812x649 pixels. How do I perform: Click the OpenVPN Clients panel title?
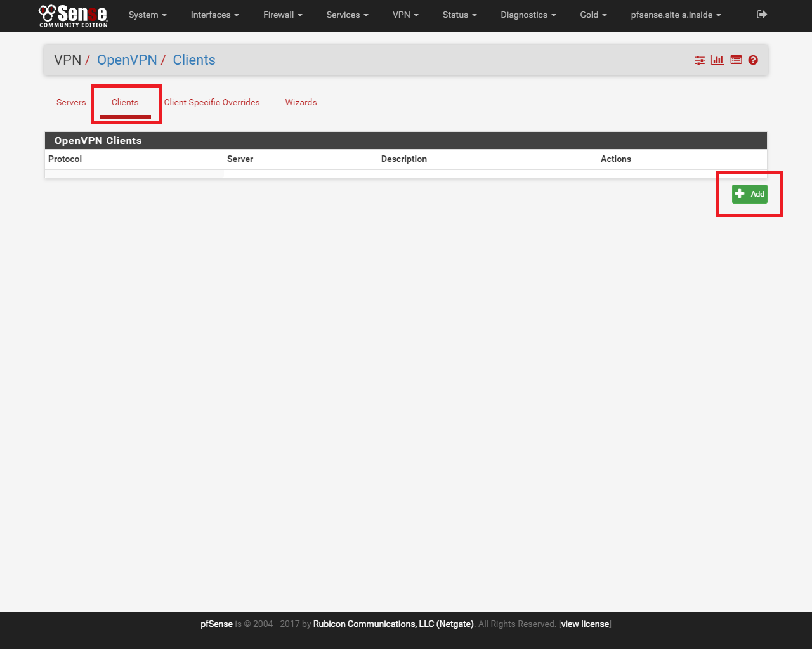pos(98,141)
